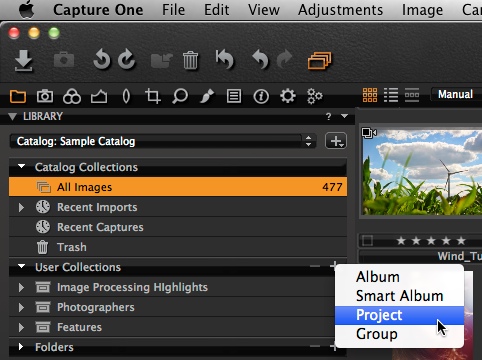Expand the Recent Imports item

[x=21, y=207]
